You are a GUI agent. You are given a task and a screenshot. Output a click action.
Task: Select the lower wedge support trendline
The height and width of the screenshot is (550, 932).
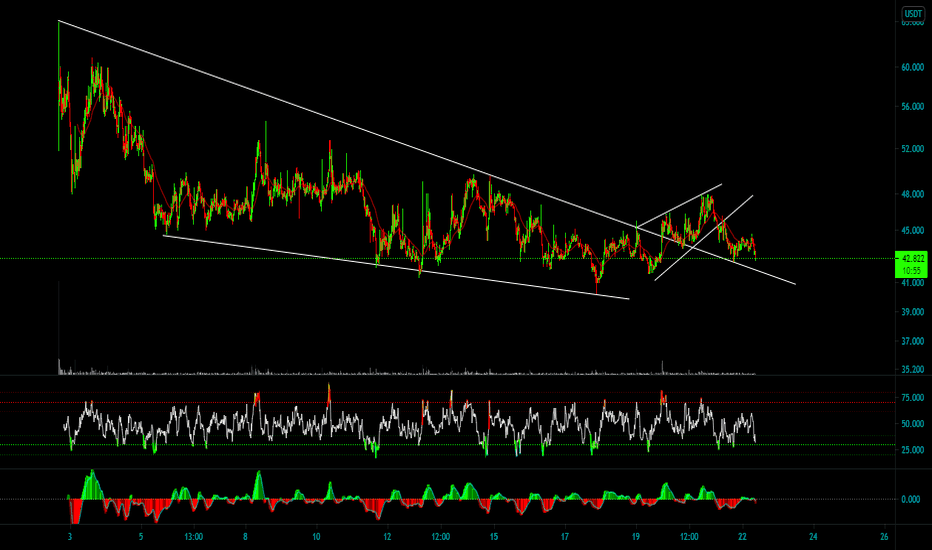396,267
